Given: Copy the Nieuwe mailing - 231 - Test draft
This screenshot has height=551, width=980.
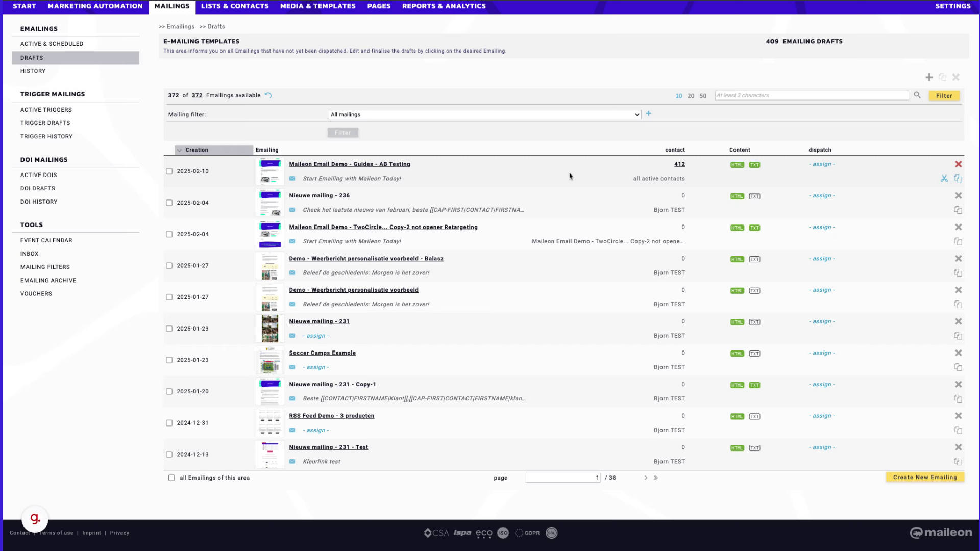Looking at the screenshot, I should [958, 462].
